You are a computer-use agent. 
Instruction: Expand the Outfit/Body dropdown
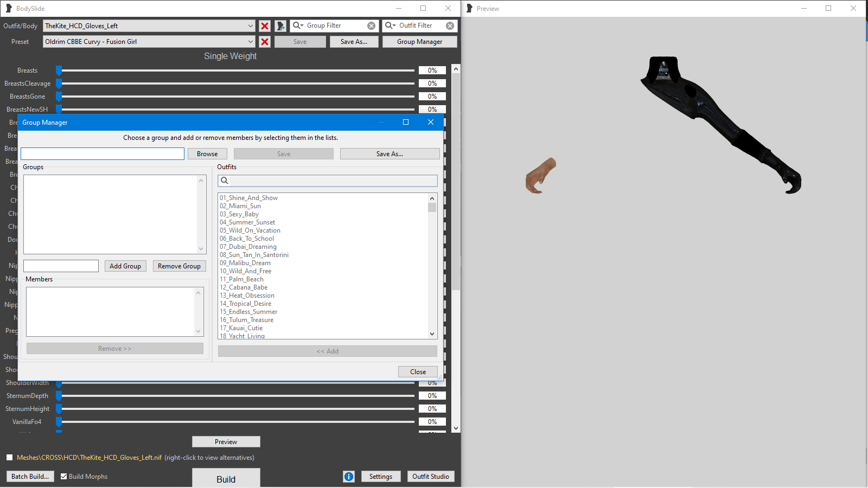point(250,26)
